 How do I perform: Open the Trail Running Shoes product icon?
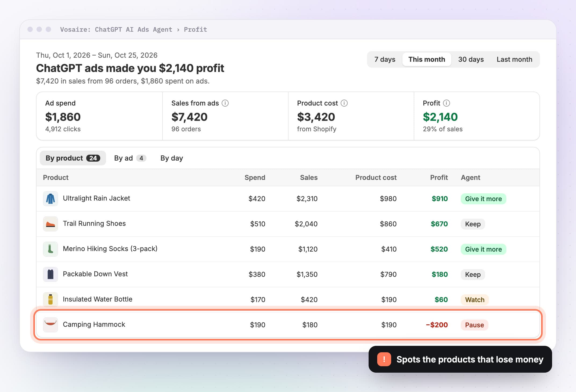(51, 224)
